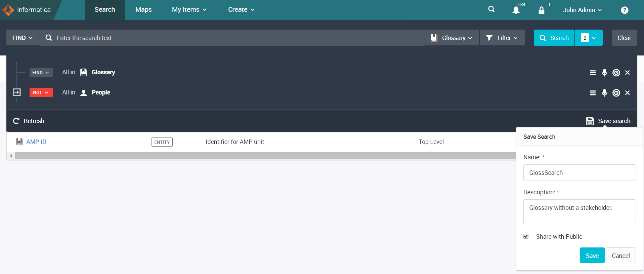The height and width of the screenshot is (274, 644).
Task: Click the 'Top Level' cell
Action: [431, 142]
